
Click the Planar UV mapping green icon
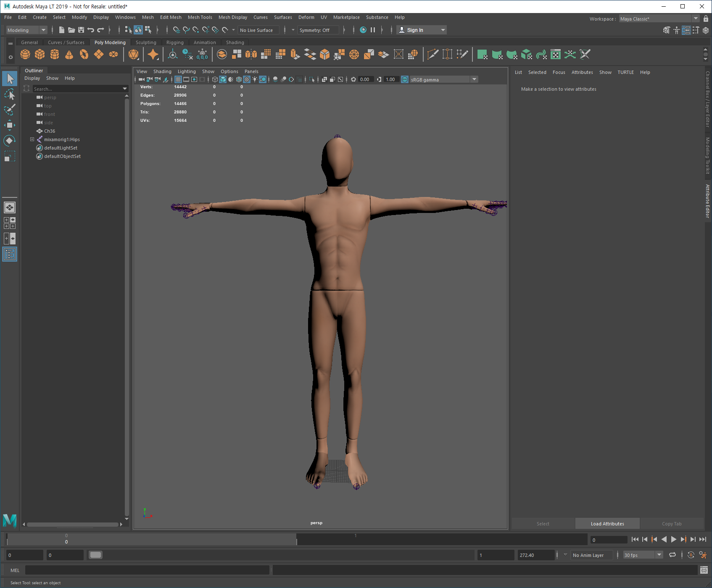click(482, 54)
